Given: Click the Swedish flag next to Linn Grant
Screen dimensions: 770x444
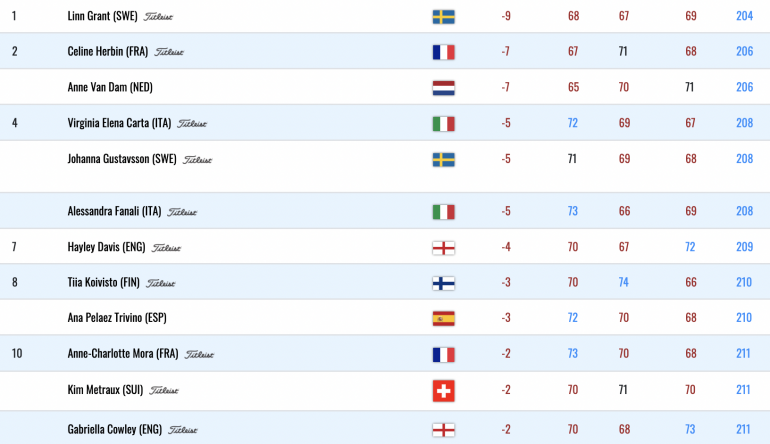Looking at the screenshot, I should coord(443,17).
